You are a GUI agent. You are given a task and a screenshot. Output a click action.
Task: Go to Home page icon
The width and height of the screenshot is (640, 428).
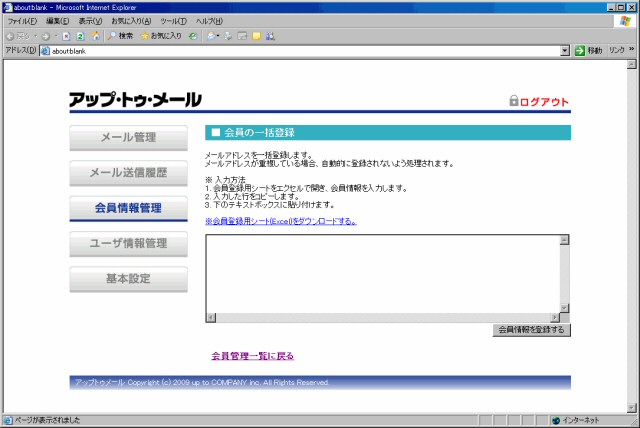(96, 36)
